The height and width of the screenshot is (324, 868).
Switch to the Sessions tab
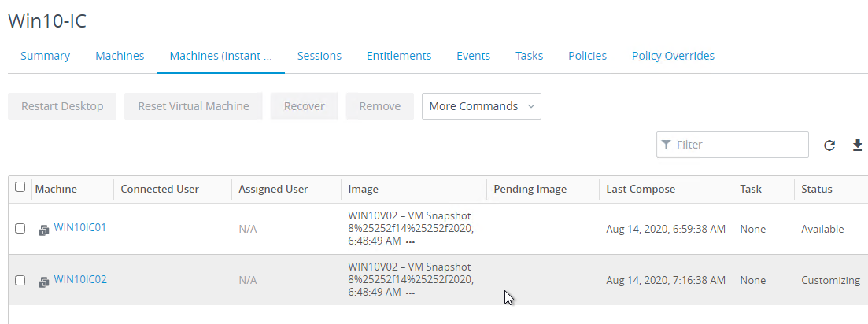[x=319, y=56]
